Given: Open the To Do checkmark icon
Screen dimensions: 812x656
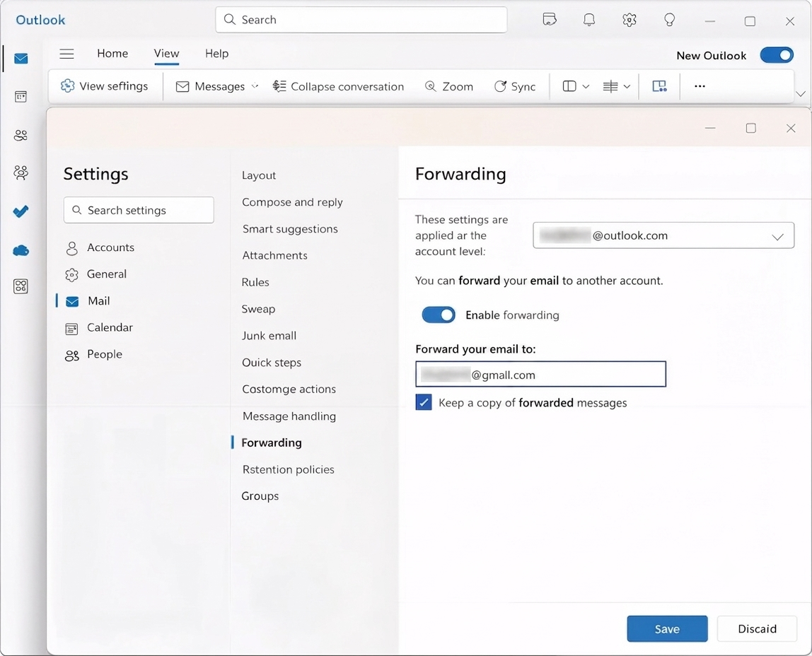Looking at the screenshot, I should [21, 211].
